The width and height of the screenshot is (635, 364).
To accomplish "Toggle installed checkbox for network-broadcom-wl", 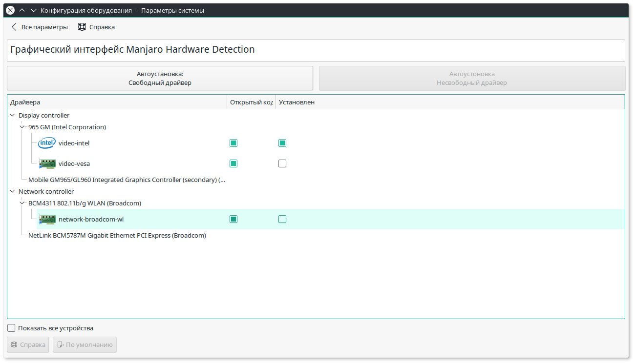I will (282, 219).
